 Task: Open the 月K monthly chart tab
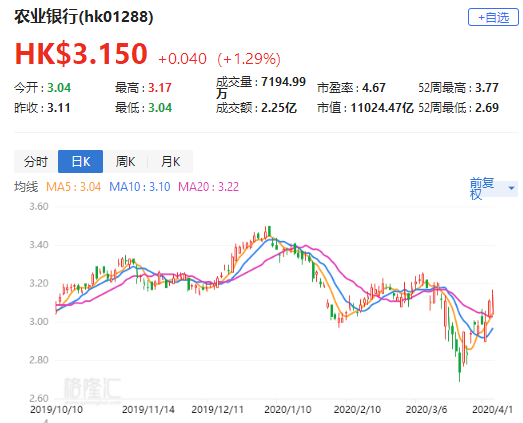point(170,162)
